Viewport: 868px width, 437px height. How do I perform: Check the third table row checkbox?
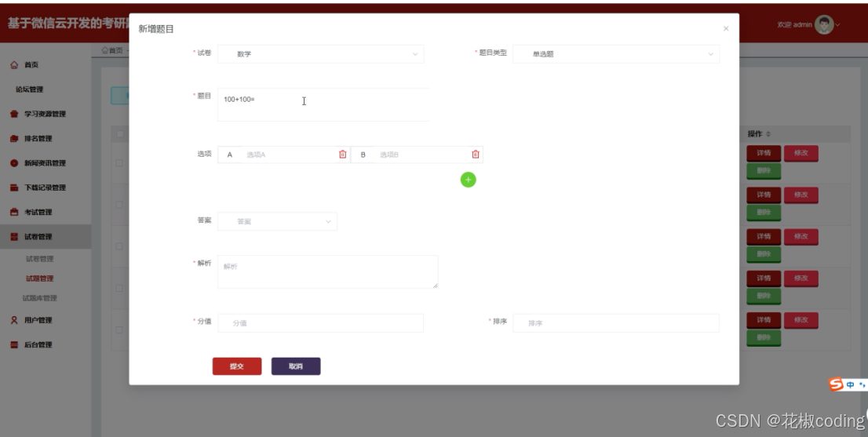coord(119,246)
